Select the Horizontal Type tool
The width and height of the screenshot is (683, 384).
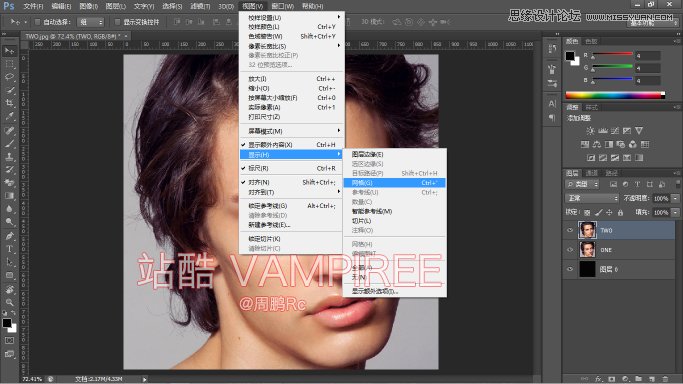click(x=9, y=249)
